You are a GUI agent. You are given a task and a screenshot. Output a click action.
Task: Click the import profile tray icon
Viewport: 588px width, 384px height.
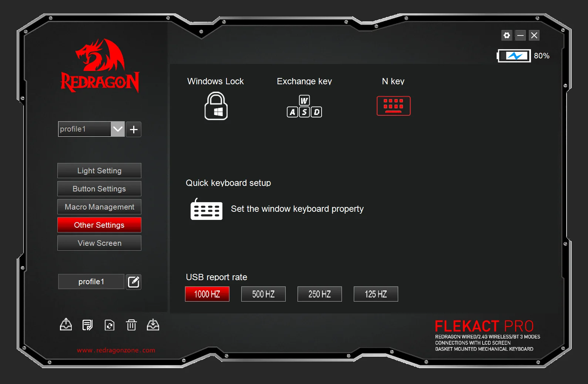153,325
